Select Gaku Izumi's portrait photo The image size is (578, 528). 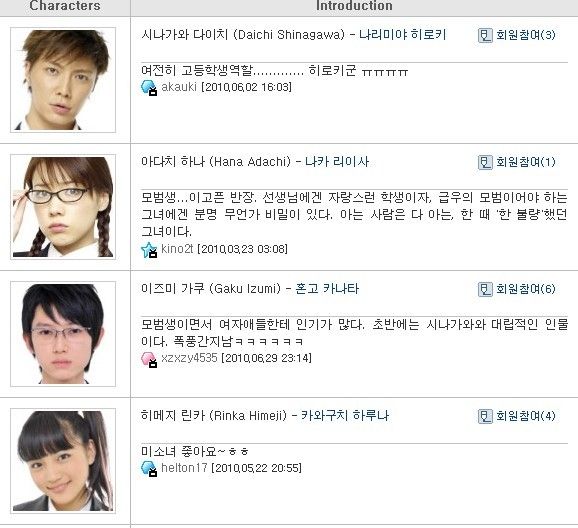63,334
